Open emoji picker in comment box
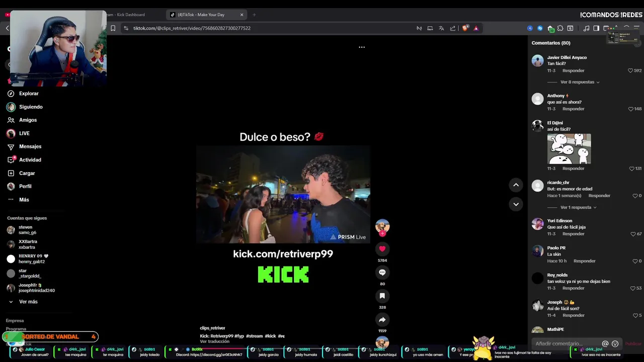This screenshot has height=362, width=644. 615,344
